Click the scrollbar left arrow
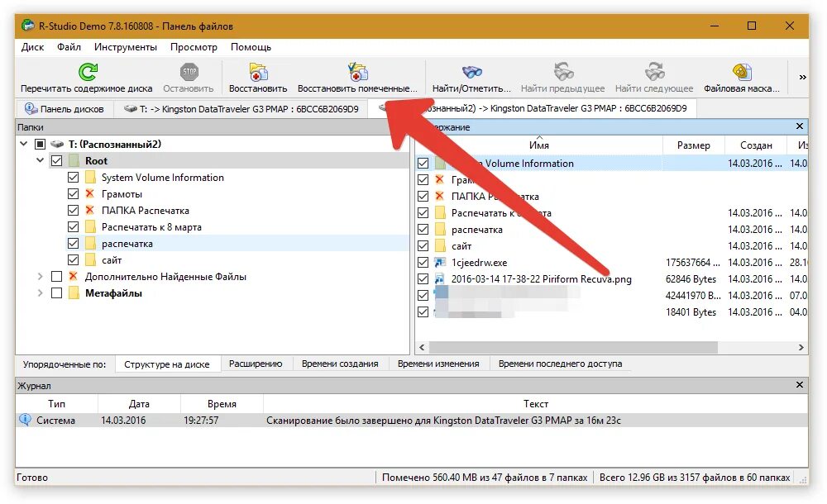The width and height of the screenshot is (827, 504). pyautogui.click(x=422, y=347)
